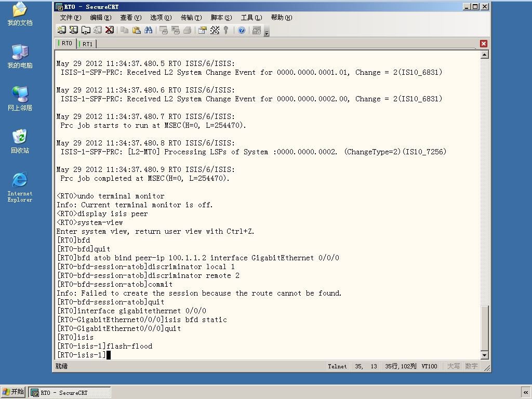The image size is (532, 399).
Task: Click the grayed printer icon
Action: (x=187, y=30)
